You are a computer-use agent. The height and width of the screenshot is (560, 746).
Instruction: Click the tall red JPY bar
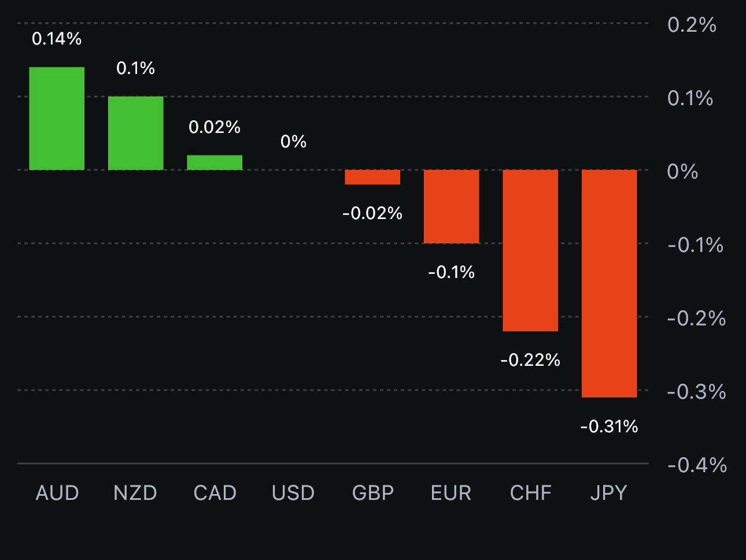[609, 283]
